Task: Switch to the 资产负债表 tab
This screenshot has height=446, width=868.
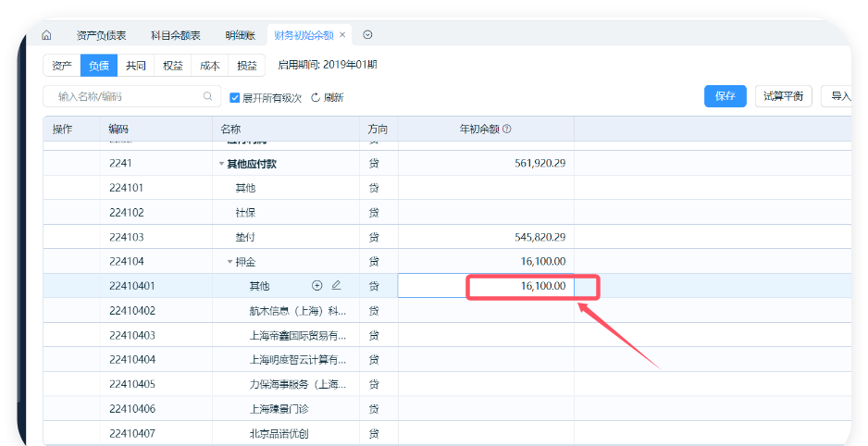Action: point(101,35)
